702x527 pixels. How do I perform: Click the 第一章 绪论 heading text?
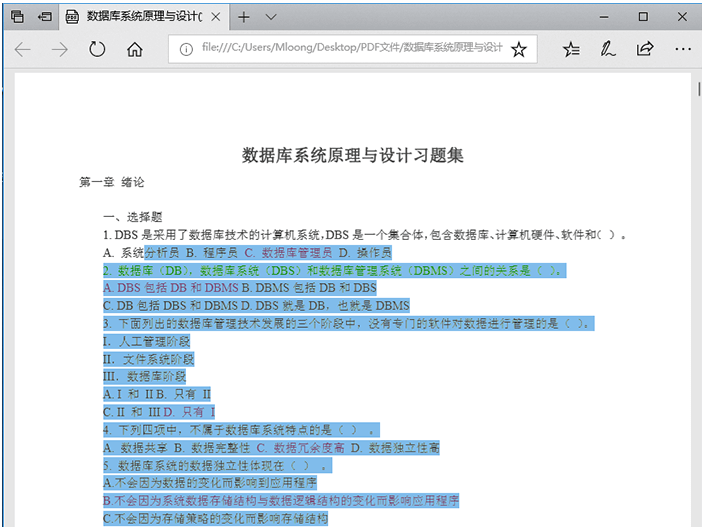pyautogui.click(x=112, y=182)
